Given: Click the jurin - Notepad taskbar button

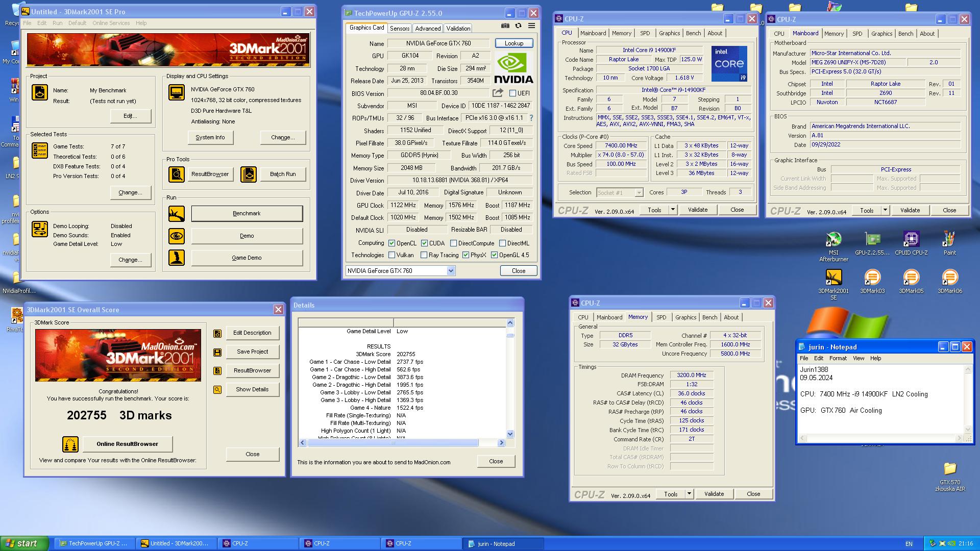Looking at the screenshot, I should (503, 544).
